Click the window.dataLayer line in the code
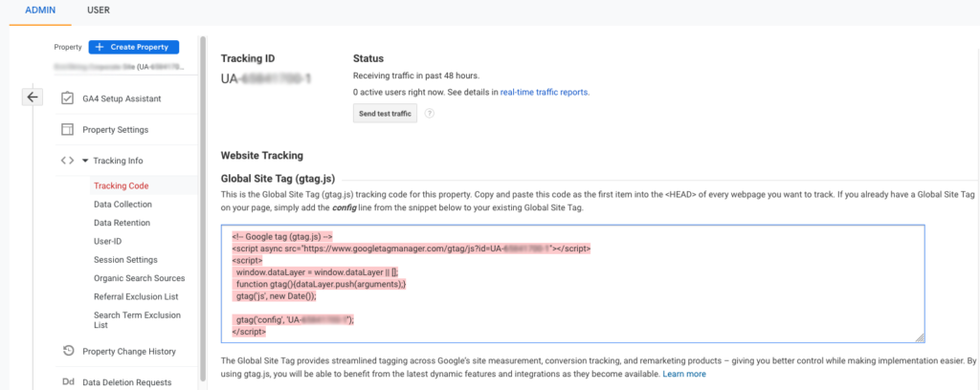 pyautogui.click(x=317, y=272)
